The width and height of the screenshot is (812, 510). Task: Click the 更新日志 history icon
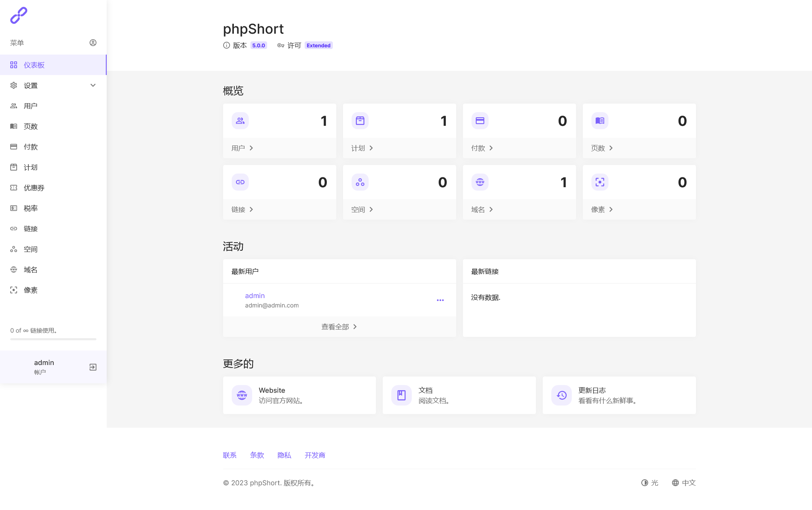(x=562, y=395)
